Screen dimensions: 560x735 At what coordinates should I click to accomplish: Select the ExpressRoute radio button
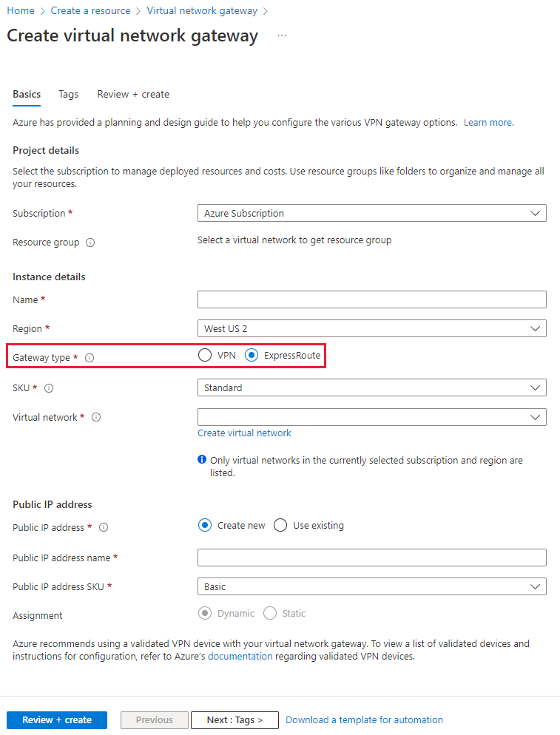tap(252, 356)
